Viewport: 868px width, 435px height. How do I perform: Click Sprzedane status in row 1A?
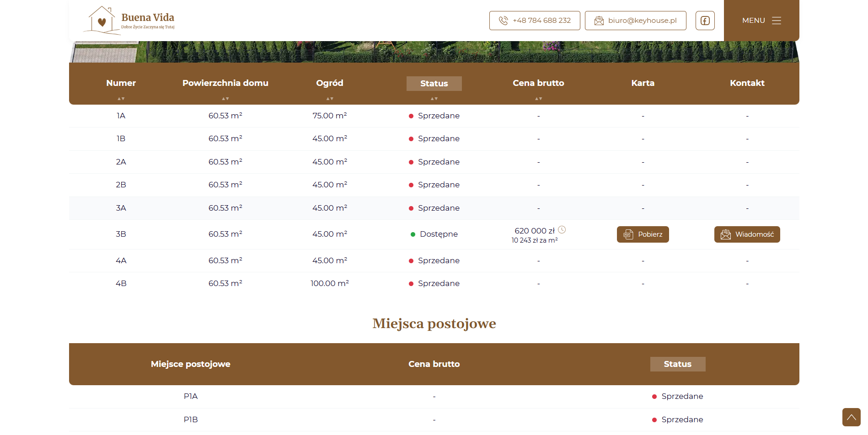click(434, 116)
